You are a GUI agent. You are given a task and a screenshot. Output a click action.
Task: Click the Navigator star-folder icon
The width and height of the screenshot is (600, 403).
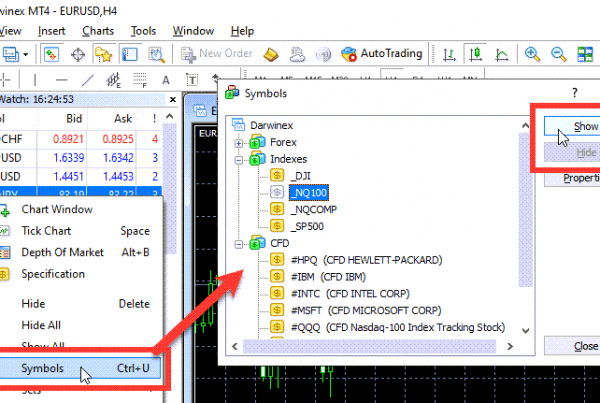click(x=103, y=55)
